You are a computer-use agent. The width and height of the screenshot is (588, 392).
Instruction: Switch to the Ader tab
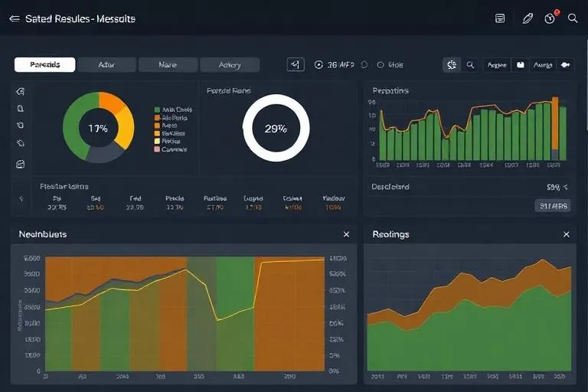(106, 64)
